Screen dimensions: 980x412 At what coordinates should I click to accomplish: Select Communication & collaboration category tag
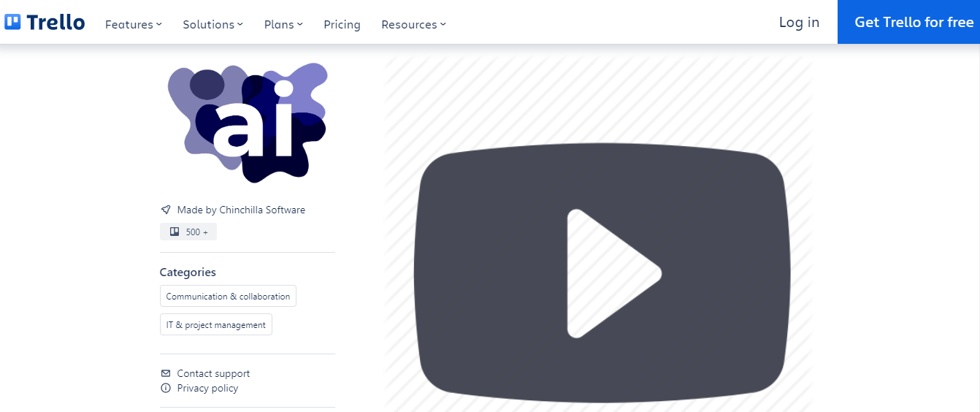click(x=228, y=296)
